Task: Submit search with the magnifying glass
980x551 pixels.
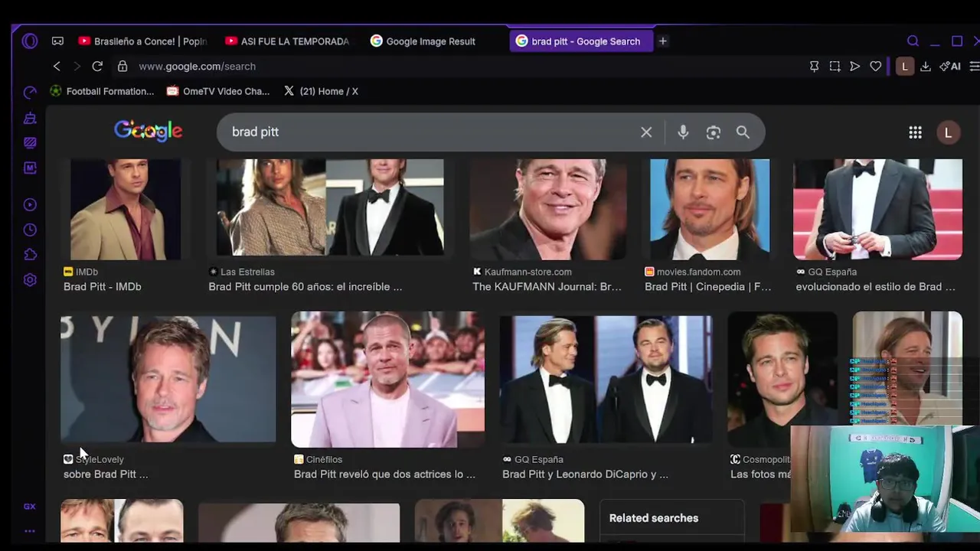Action: pyautogui.click(x=743, y=132)
